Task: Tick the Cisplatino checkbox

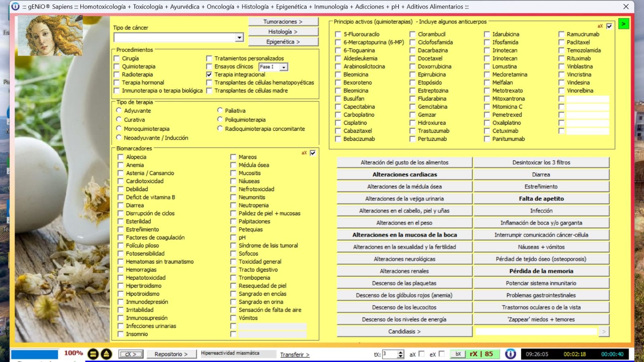Action: [338, 123]
